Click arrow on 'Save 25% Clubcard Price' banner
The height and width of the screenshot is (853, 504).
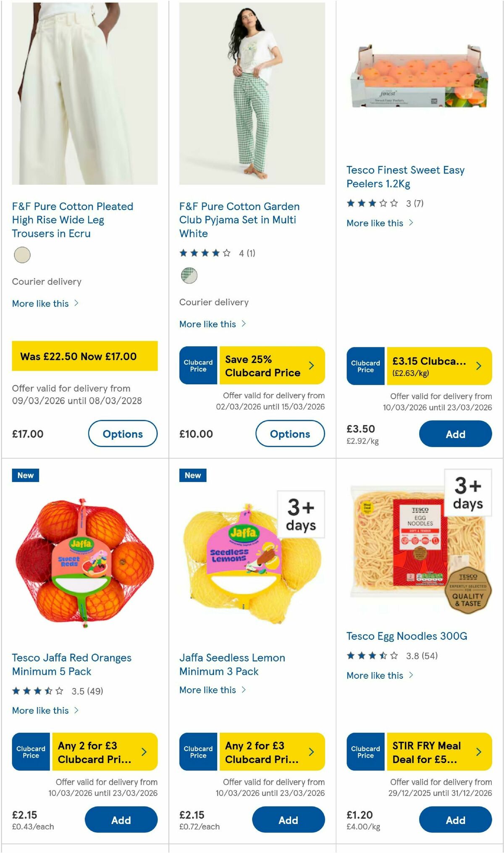tap(312, 366)
